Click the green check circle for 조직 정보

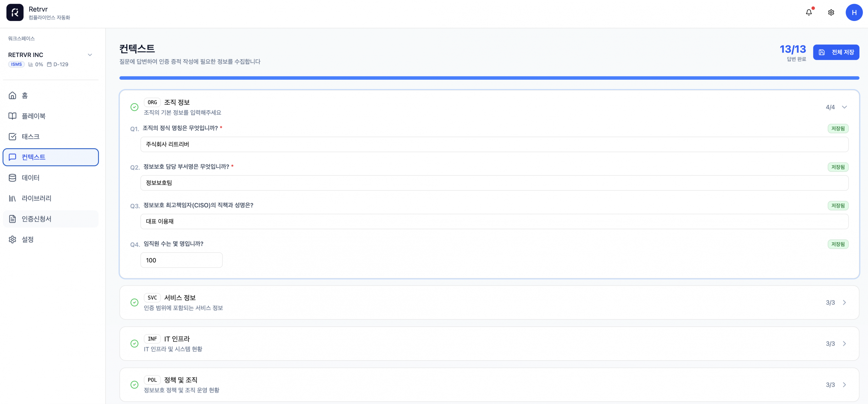click(134, 107)
